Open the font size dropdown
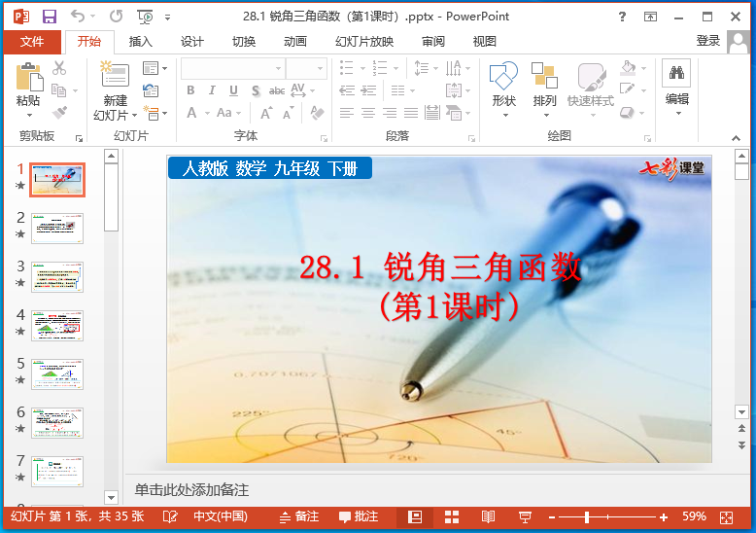The width and height of the screenshot is (756, 533). (320, 68)
